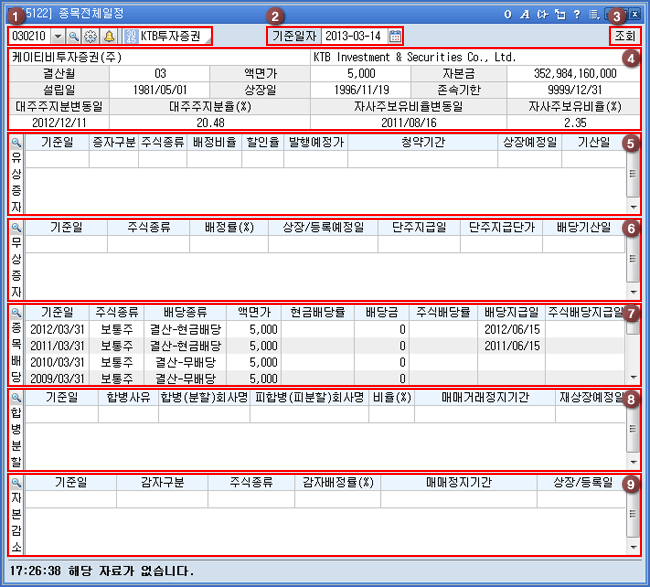Click the 기준일 column header in 종목배당 table
The image size is (650, 587).
(x=58, y=313)
